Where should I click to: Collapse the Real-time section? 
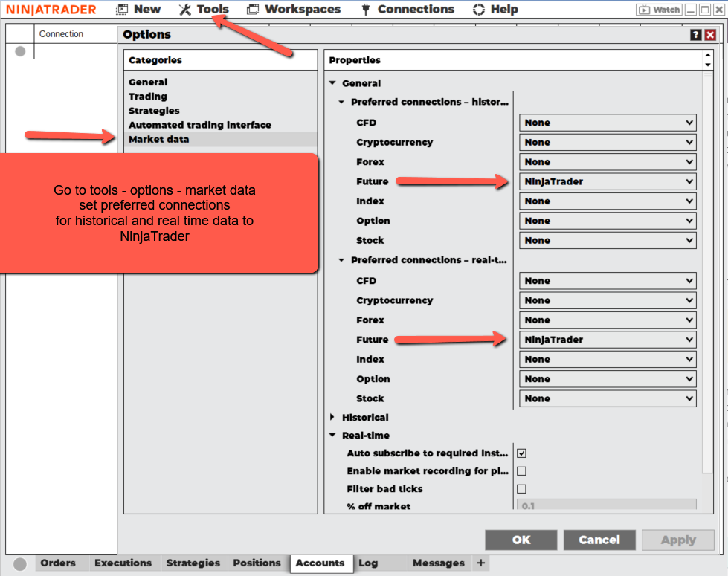coord(332,436)
